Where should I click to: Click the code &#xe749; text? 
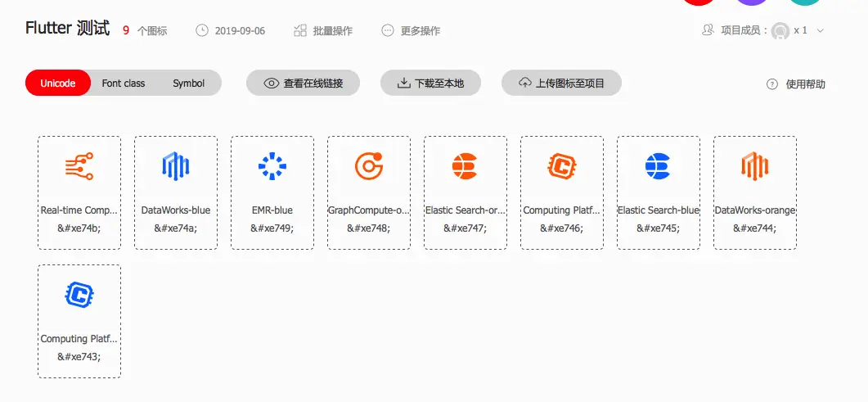tap(272, 228)
